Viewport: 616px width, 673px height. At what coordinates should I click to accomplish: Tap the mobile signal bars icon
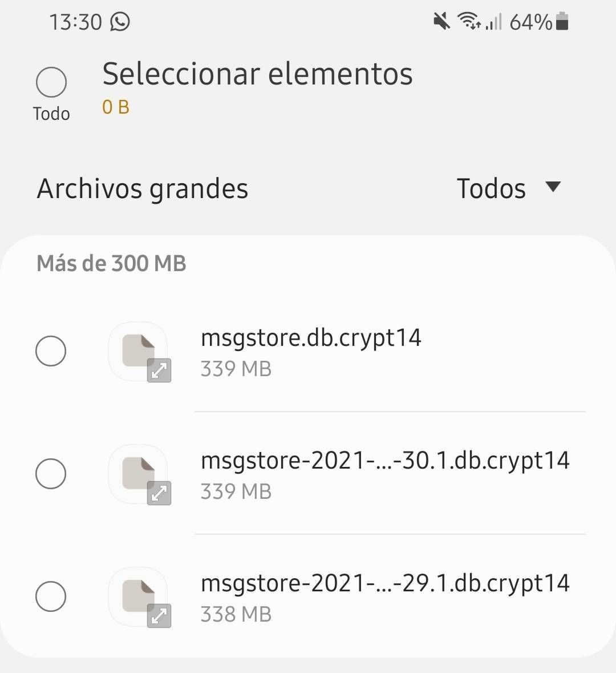click(494, 23)
